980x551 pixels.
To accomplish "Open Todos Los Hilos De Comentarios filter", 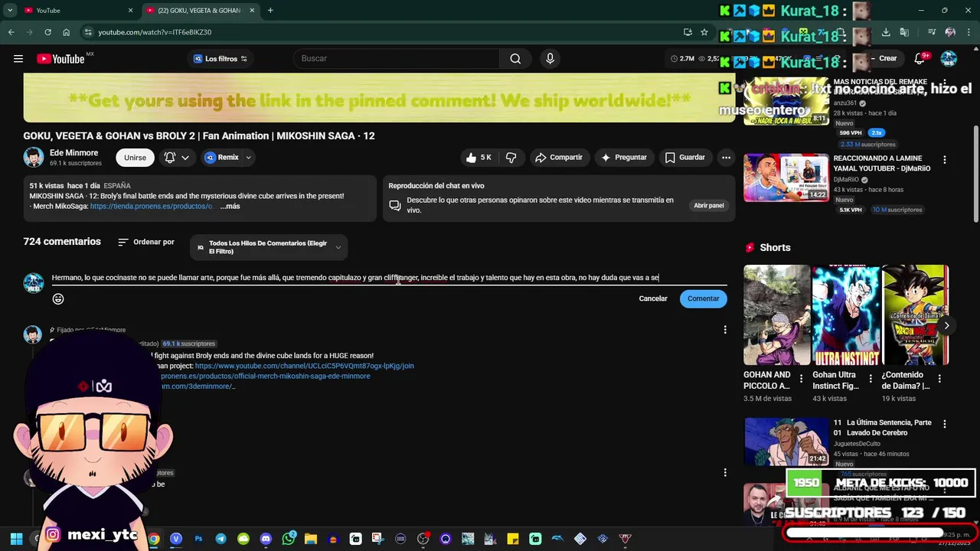I will [269, 247].
